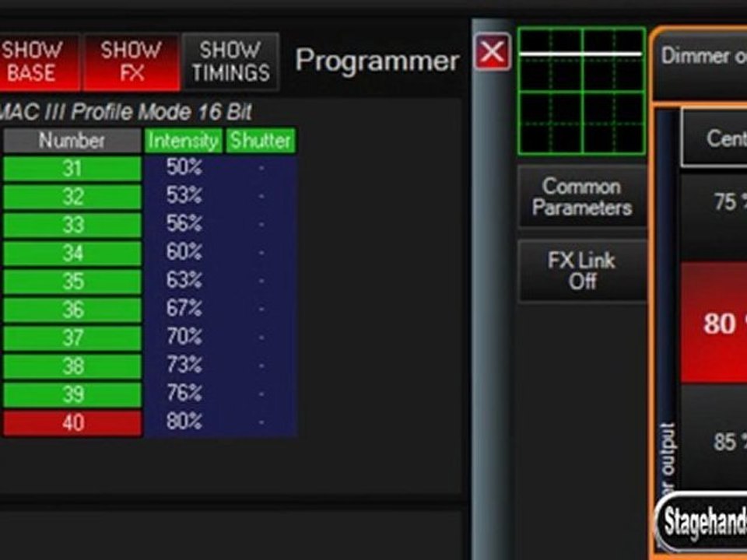This screenshot has height=560, width=747.
Task: Click the 80% intensity value in table
Action: 184,422
